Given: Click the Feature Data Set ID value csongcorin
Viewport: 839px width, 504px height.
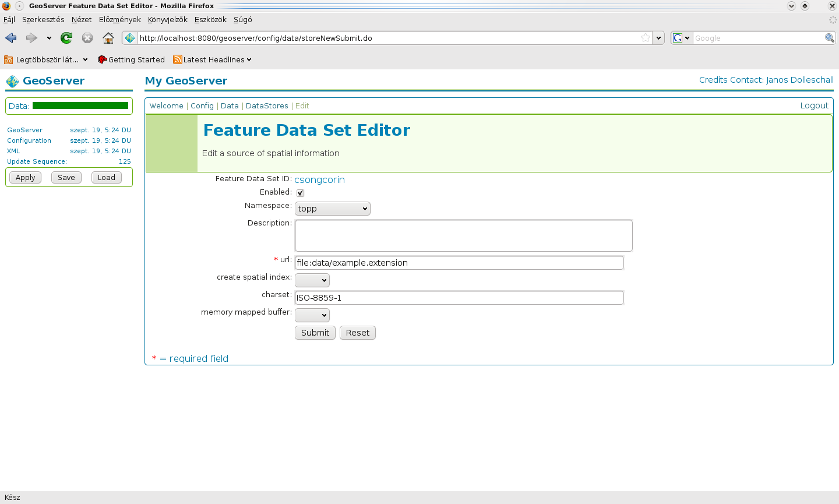Looking at the screenshot, I should [x=319, y=179].
